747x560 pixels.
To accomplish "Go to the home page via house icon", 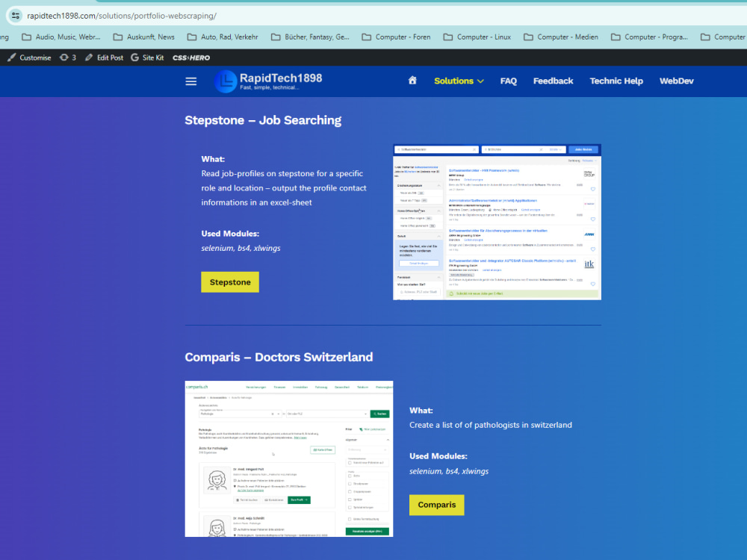I will [x=412, y=81].
